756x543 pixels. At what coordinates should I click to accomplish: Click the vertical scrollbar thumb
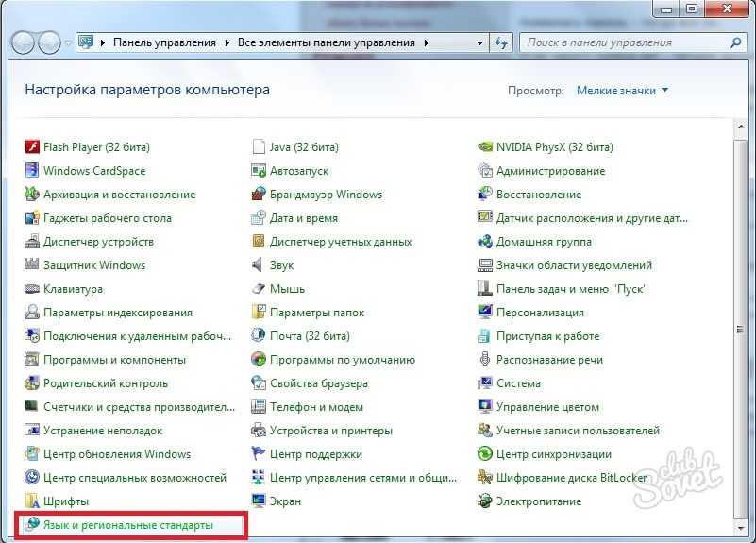pos(740,330)
